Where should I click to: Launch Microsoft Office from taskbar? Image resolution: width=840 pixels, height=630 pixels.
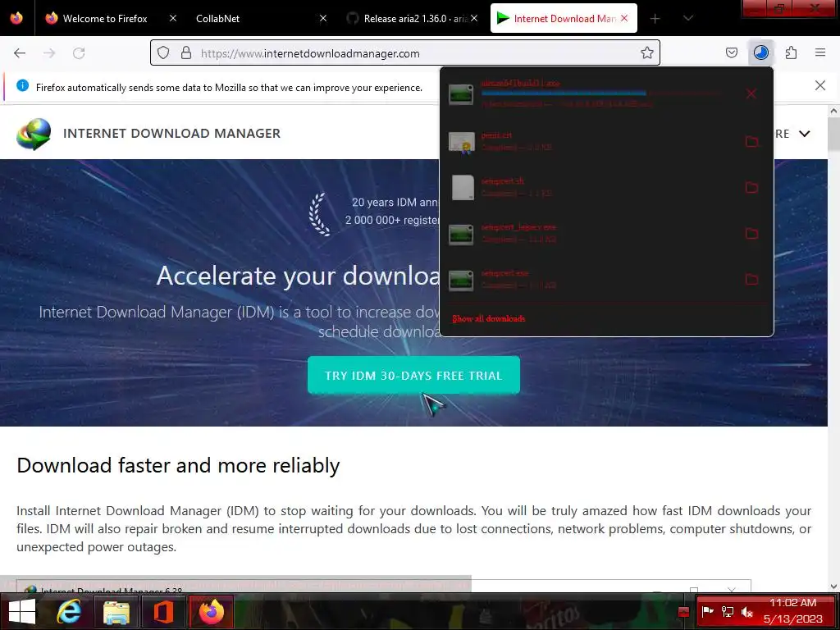164,612
